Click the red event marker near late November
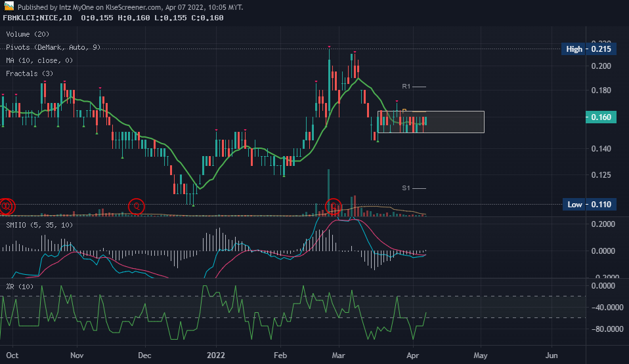629x364 pixels. pos(137,206)
